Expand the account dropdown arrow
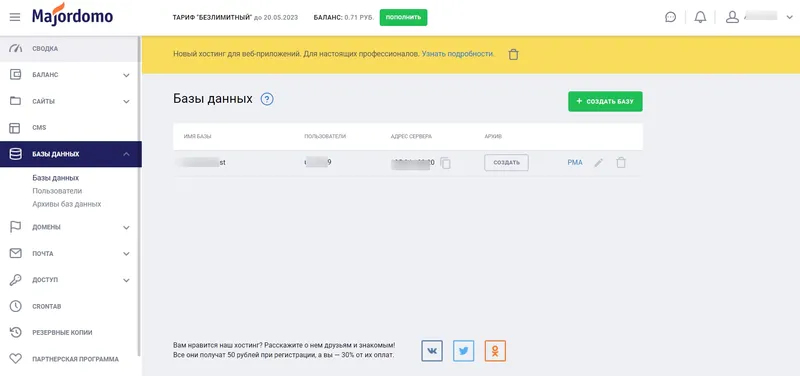 pos(790,17)
